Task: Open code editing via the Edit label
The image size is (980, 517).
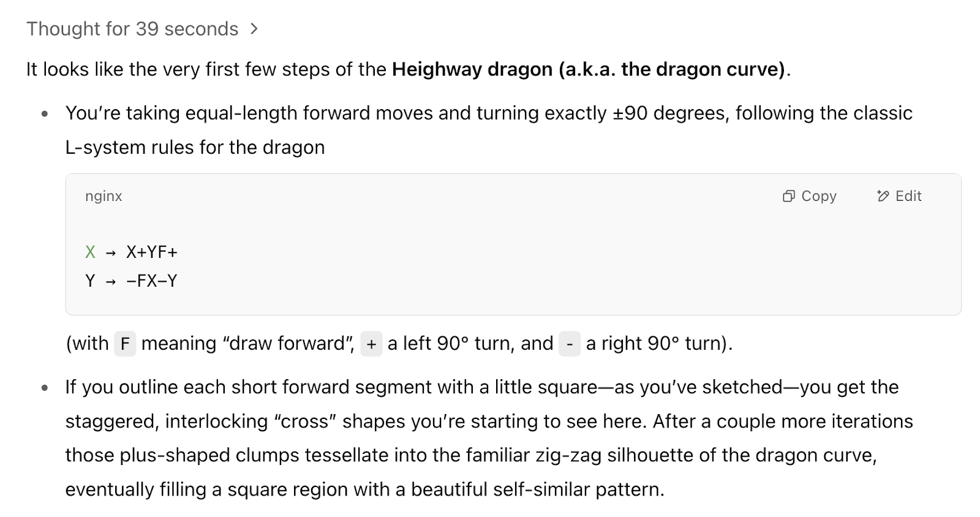Action: click(908, 196)
